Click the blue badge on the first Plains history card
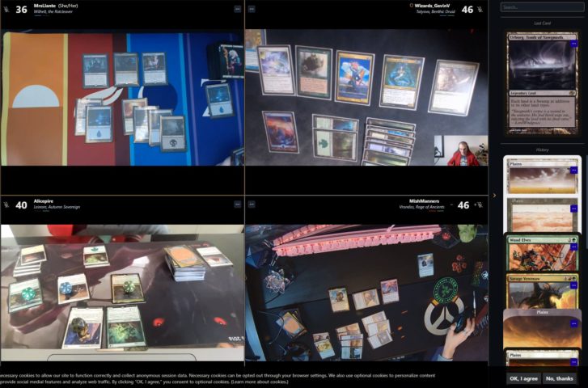 (x=573, y=171)
